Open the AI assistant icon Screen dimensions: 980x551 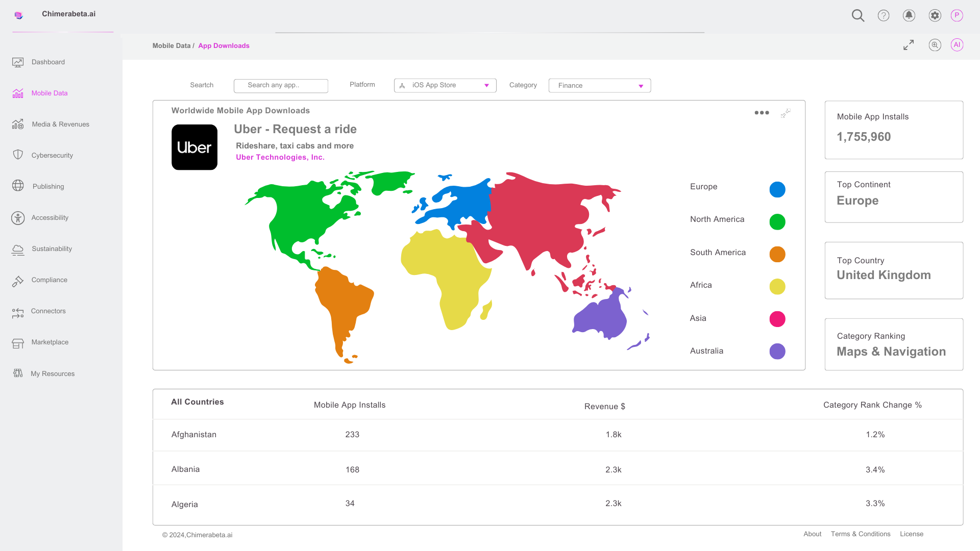tap(957, 45)
